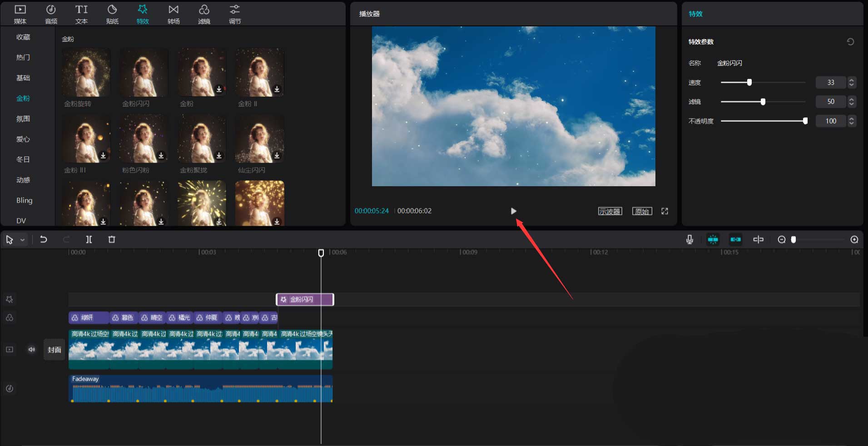Viewport: 868px width, 446px height.
Task: Toggle the linkage icon in timeline toolbar
Action: click(735, 239)
